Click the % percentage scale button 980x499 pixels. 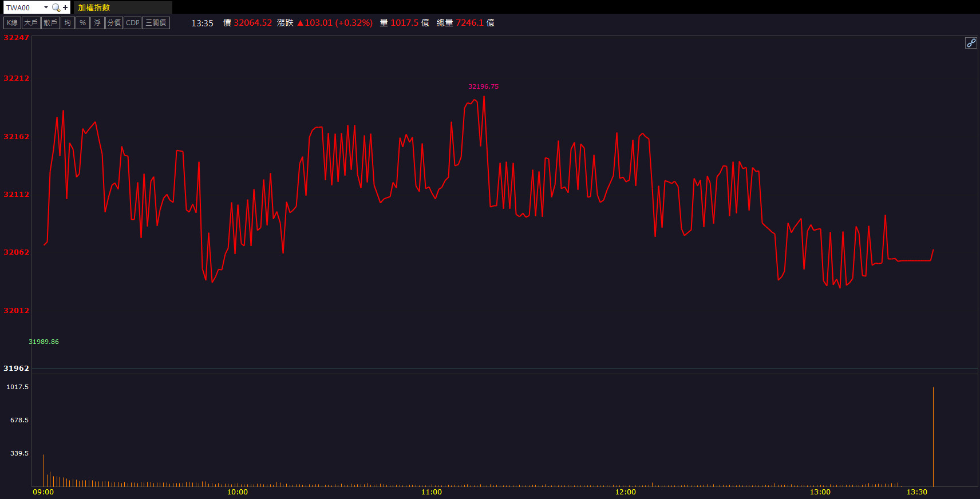tap(82, 23)
